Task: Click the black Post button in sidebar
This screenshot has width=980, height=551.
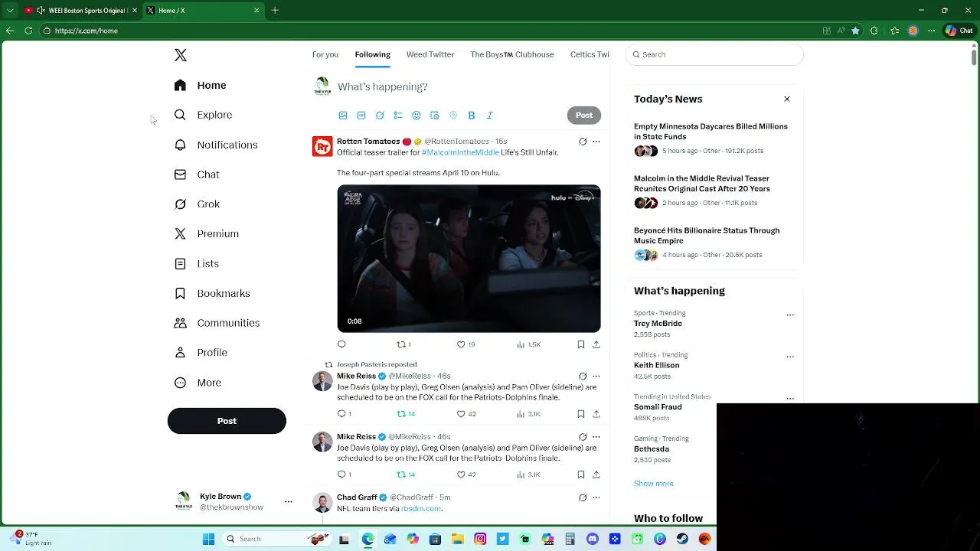Action: [x=227, y=421]
